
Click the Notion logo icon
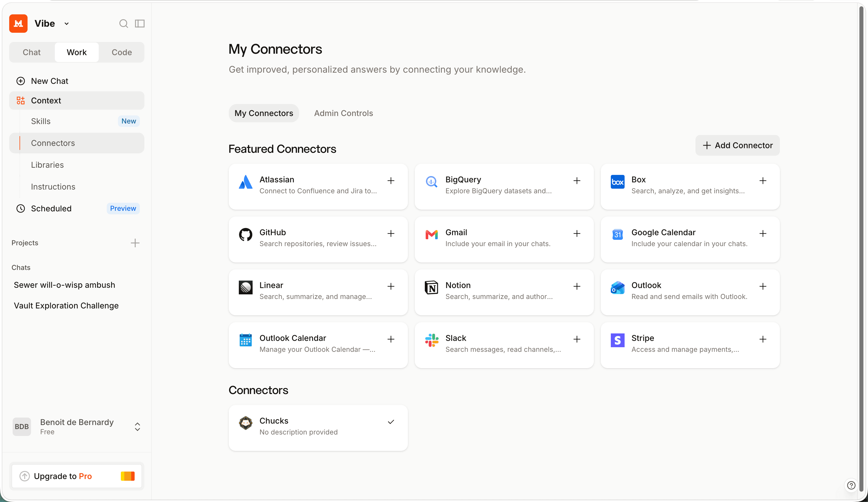[x=432, y=287]
